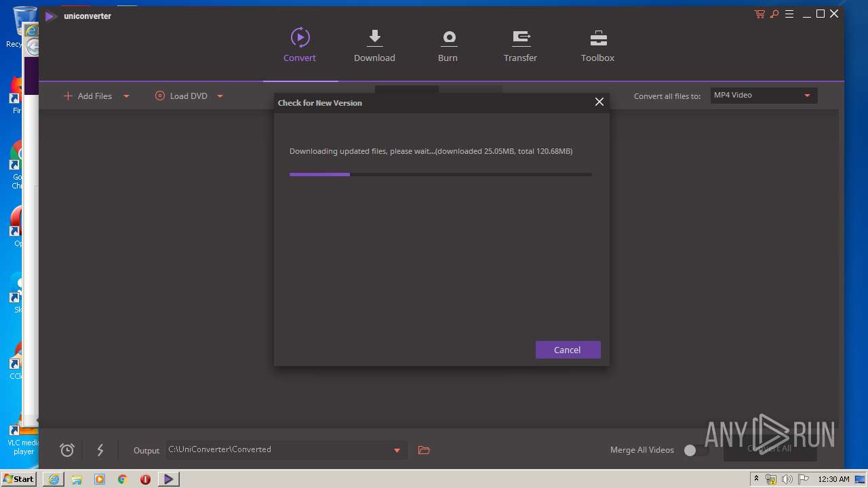Open the Toolbox tab
This screenshot has width=868, height=488.
(597, 45)
